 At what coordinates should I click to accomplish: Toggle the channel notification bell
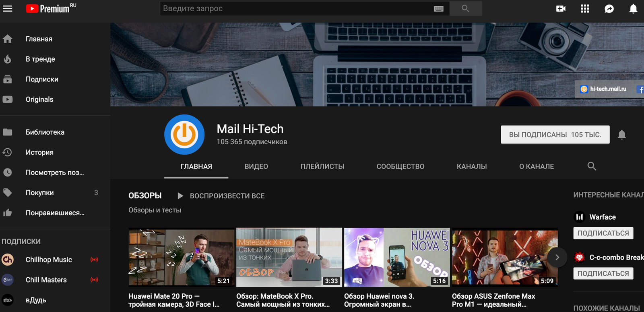[622, 135]
